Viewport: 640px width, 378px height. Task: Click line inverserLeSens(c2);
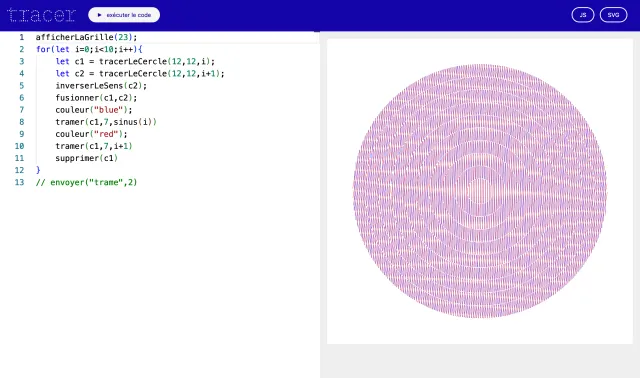pyautogui.click(x=101, y=86)
